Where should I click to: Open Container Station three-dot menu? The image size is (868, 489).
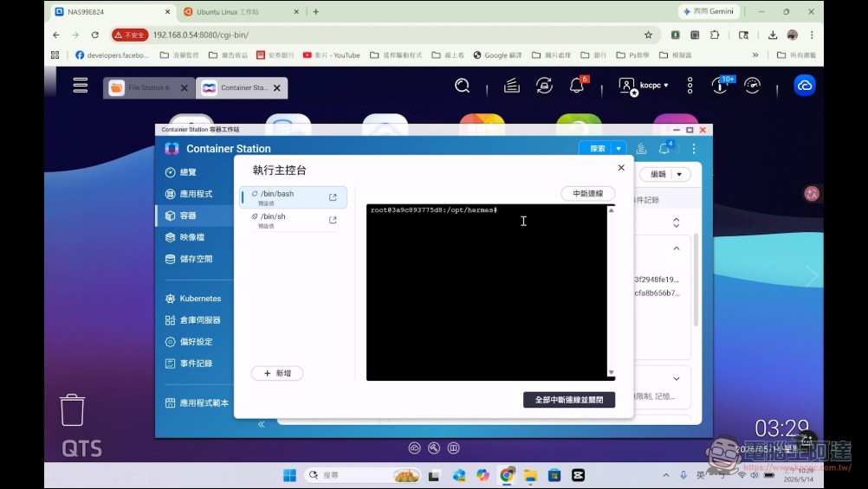[x=694, y=148]
